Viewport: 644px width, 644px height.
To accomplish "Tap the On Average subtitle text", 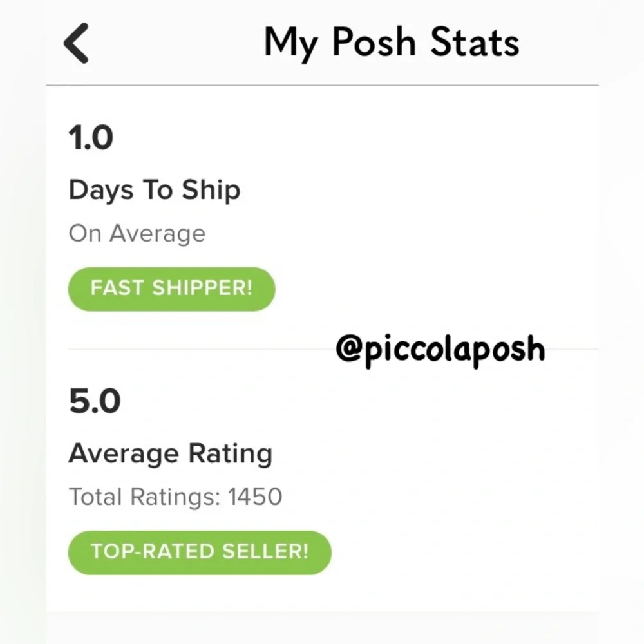I will pyautogui.click(x=137, y=233).
